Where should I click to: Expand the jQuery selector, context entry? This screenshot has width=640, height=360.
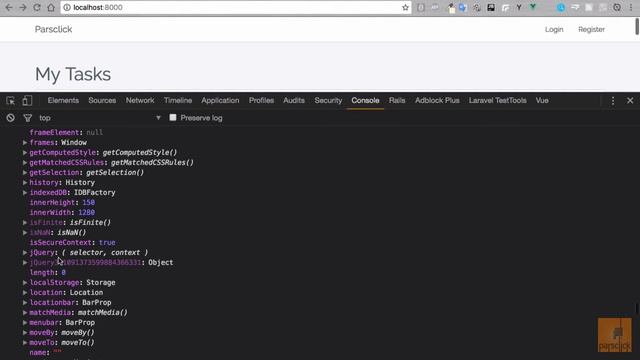coord(25,252)
